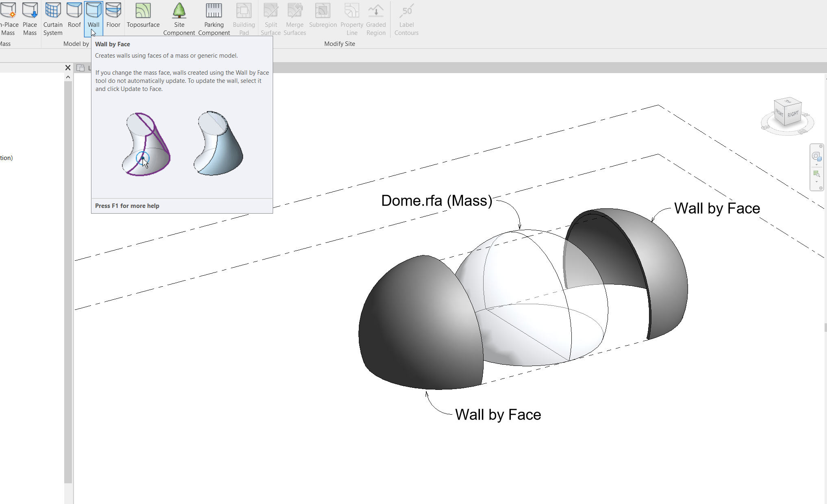Select the Label Contours tool
The image size is (827, 504).
406,18
